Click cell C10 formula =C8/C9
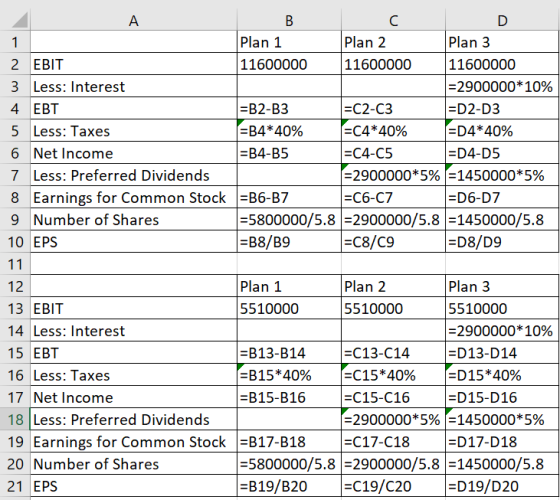 [x=393, y=241]
